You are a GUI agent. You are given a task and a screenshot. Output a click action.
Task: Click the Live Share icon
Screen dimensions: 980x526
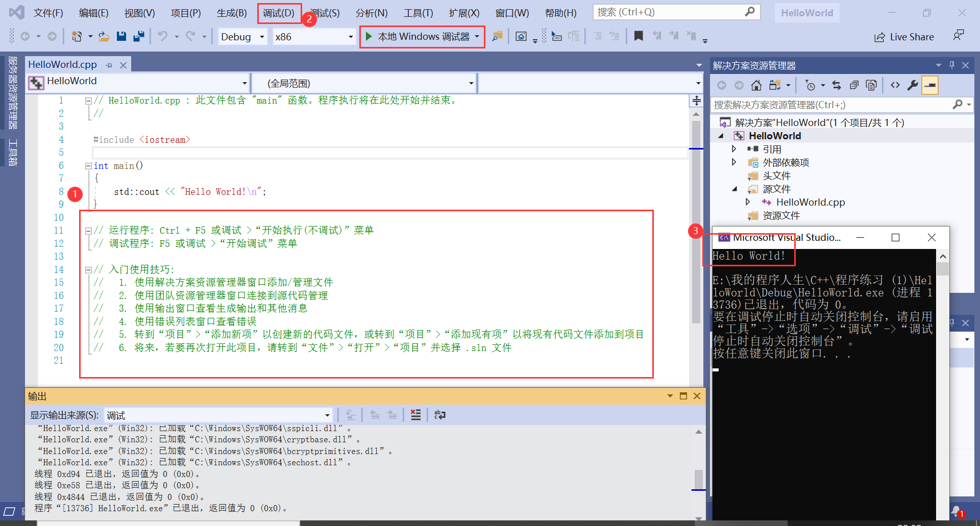(879, 37)
